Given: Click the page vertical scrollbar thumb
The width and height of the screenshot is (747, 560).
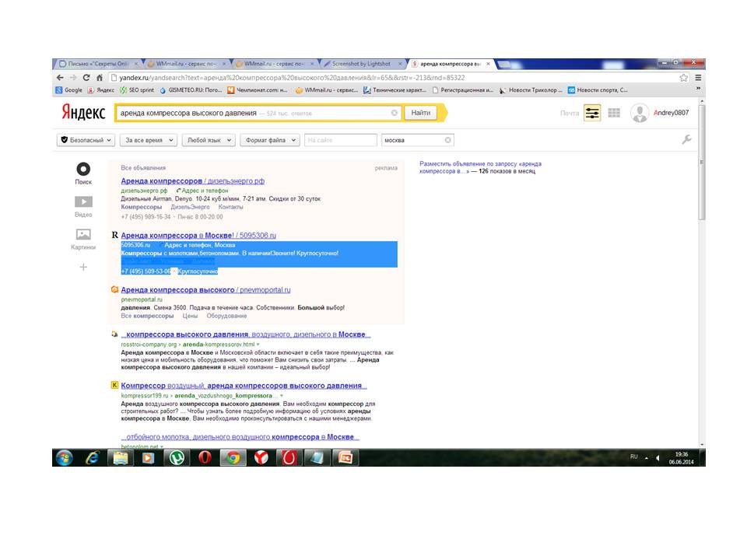Looking at the screenshot, I should pos(702,163).
